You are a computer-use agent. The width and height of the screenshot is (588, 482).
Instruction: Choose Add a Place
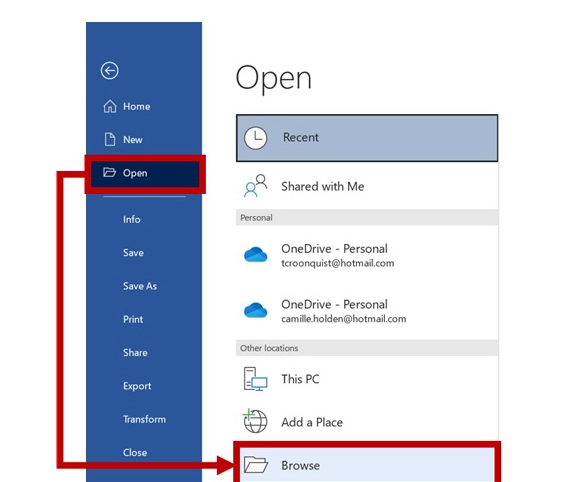click(367, 422)
